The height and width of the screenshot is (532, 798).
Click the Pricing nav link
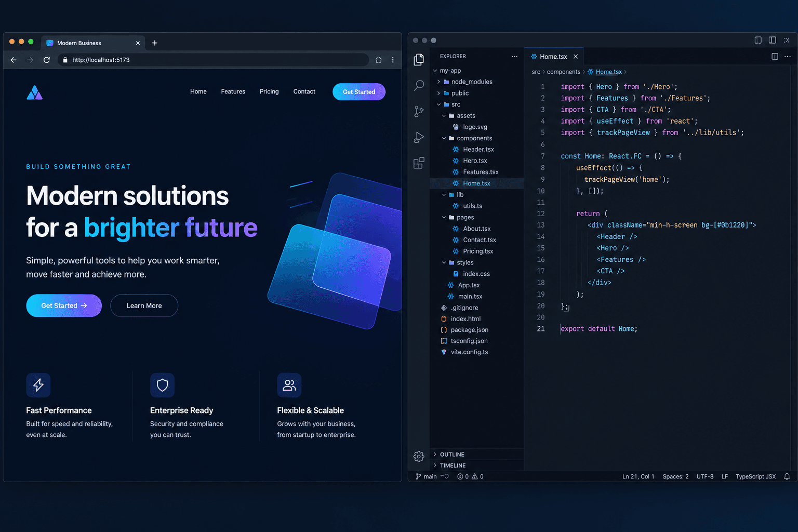(x=269, y=91)
